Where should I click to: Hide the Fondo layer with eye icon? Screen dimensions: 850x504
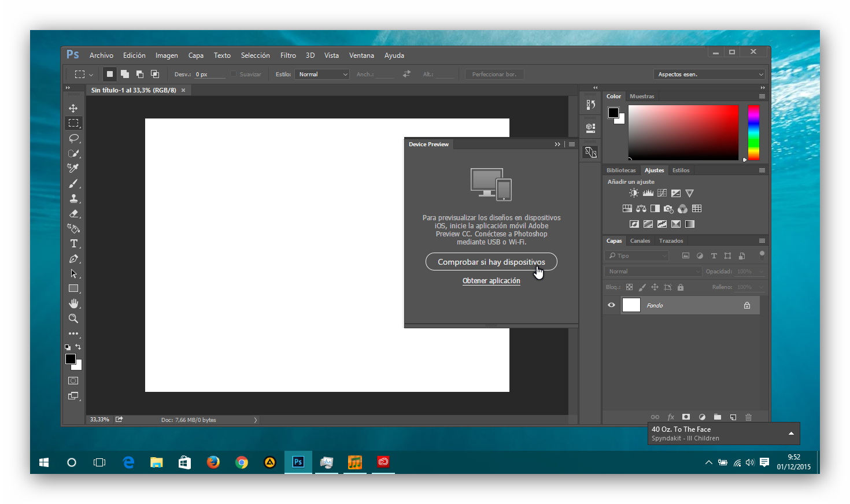(611, 305)
